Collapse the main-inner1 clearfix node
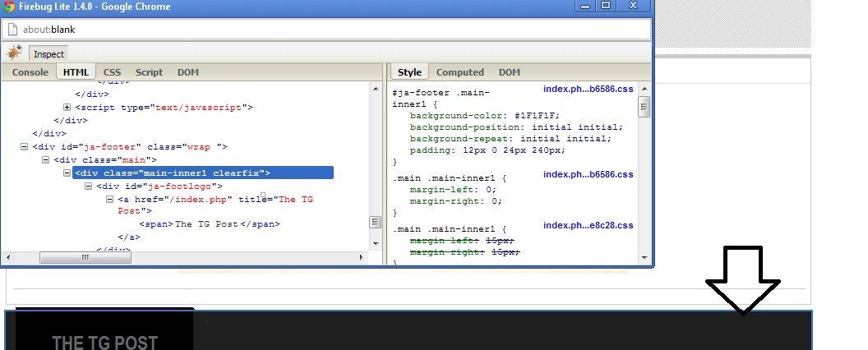This screenshot has height=350, width=868. pyautogui.click(x=67, y=173)
